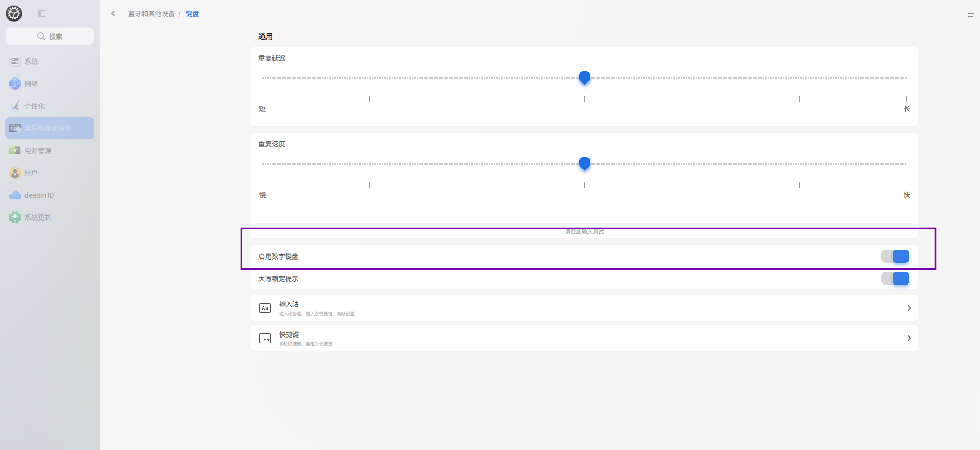Viewport: 980px width, 450px height.
Task: Open the 快捷键 row title
Action: (x=289, y=334)
